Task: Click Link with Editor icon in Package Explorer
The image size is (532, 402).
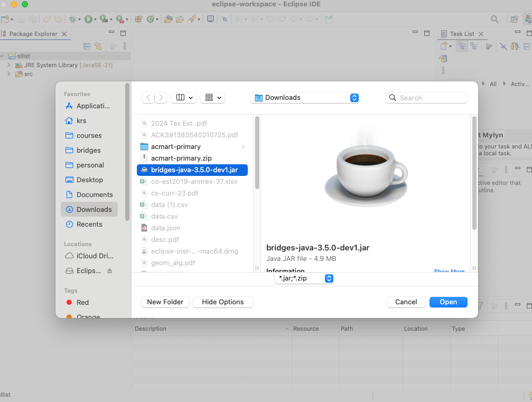Action: tap(98, 46)
